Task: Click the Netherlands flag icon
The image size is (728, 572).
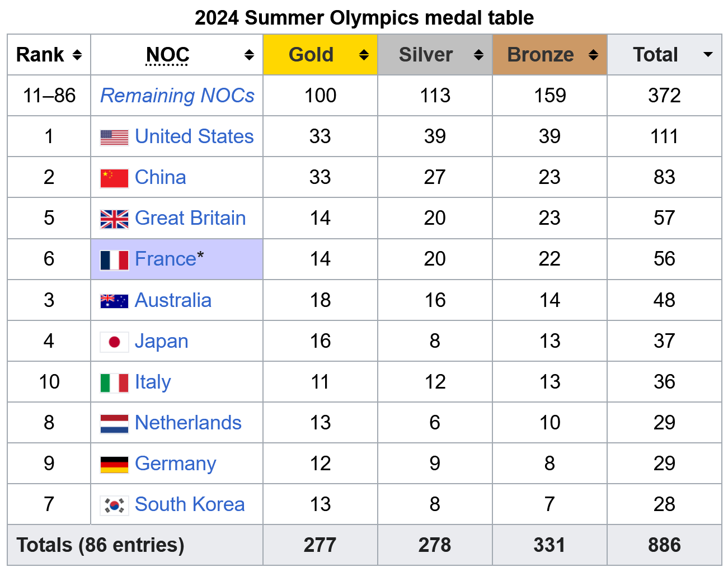Action: click(114, 423)
